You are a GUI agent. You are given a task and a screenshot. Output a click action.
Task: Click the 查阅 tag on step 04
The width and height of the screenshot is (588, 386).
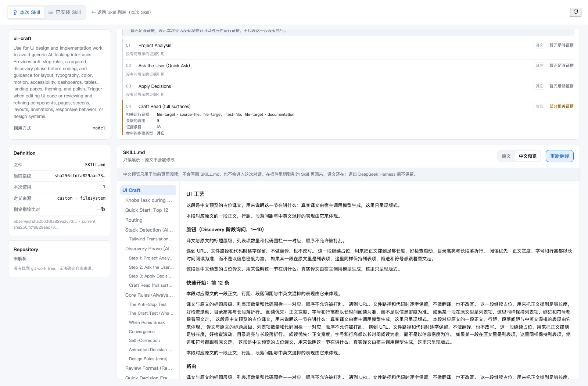pyautogui.click(x=539, y=106)
